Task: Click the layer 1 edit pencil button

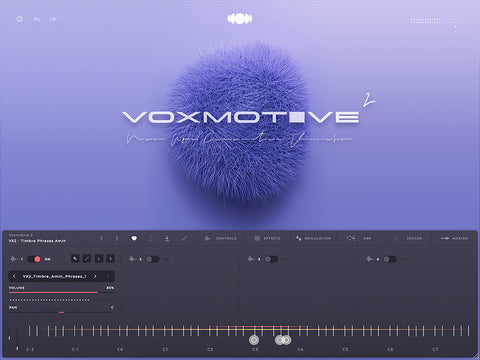Action: click(87, 259)
